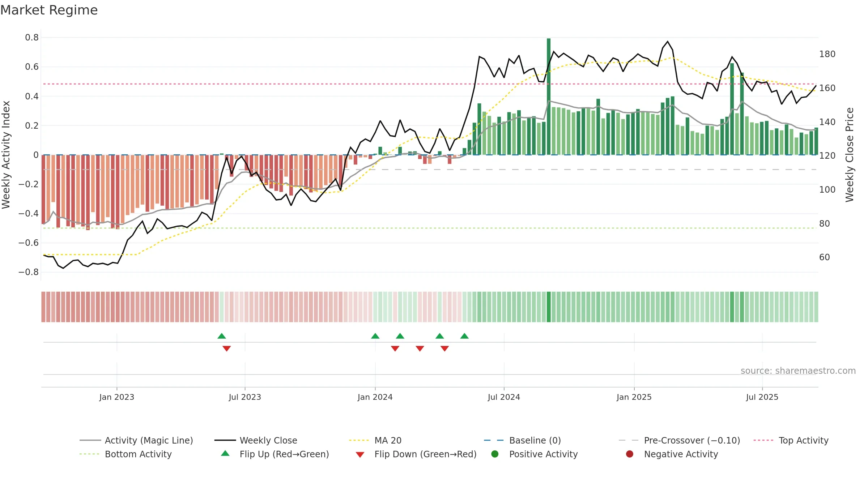Toggle the MA 20 legend entry
The width and height of the screenshot is (868, 488).
point(375,440)
